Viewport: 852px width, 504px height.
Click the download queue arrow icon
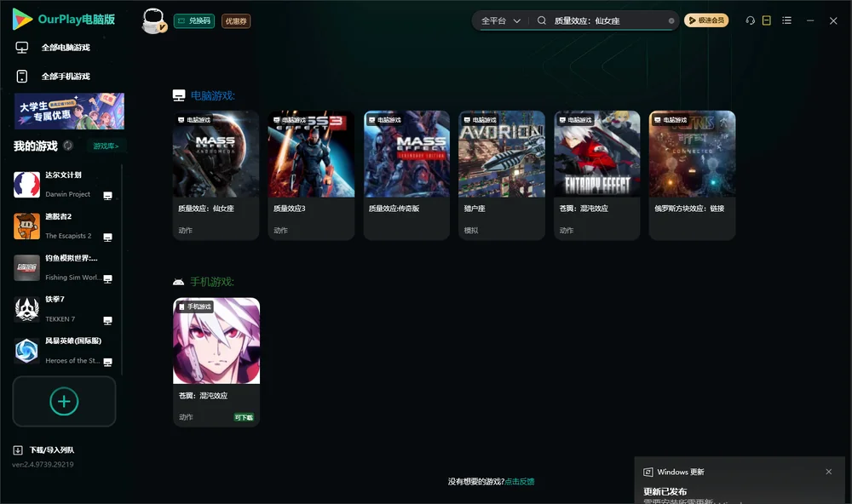(x=17, y=450)
